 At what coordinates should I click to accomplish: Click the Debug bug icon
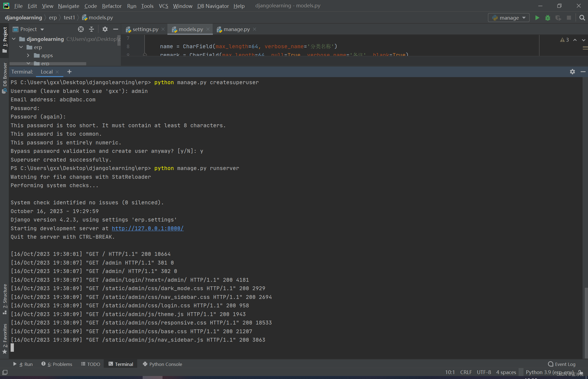click(548, 18)
